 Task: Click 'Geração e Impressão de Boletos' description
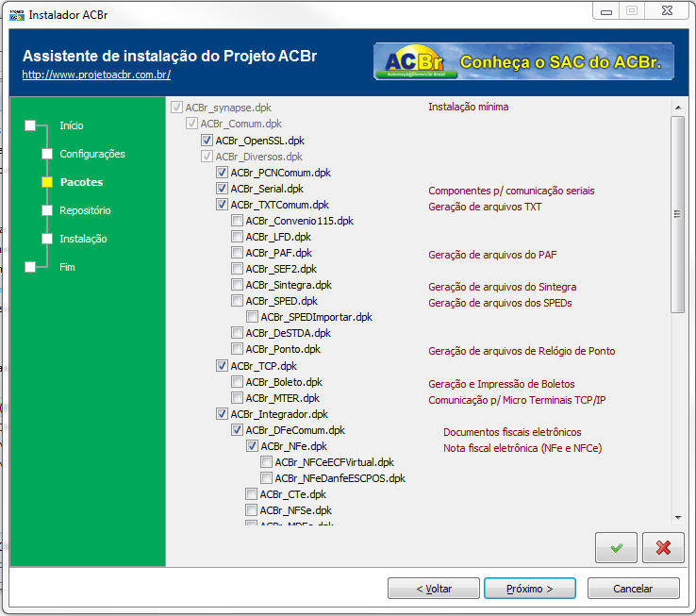502,384
